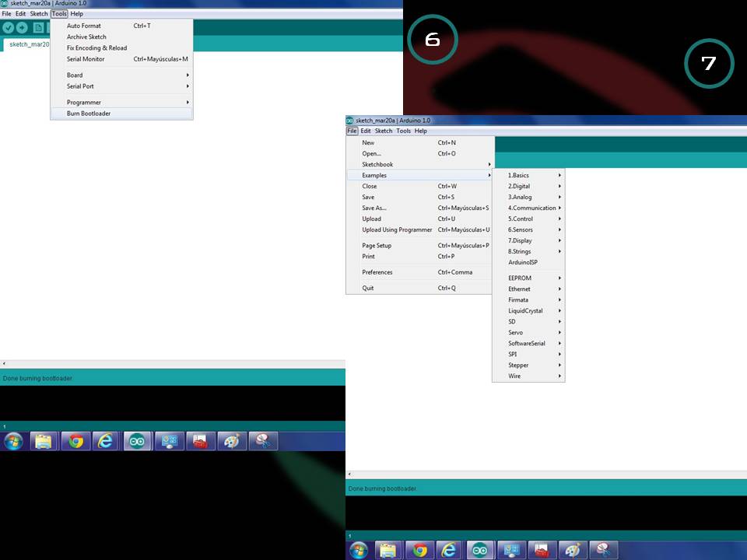
Task: Select Burn Bootloader from Tools menu
Action: pyautogui.click(x=121, y=114)
